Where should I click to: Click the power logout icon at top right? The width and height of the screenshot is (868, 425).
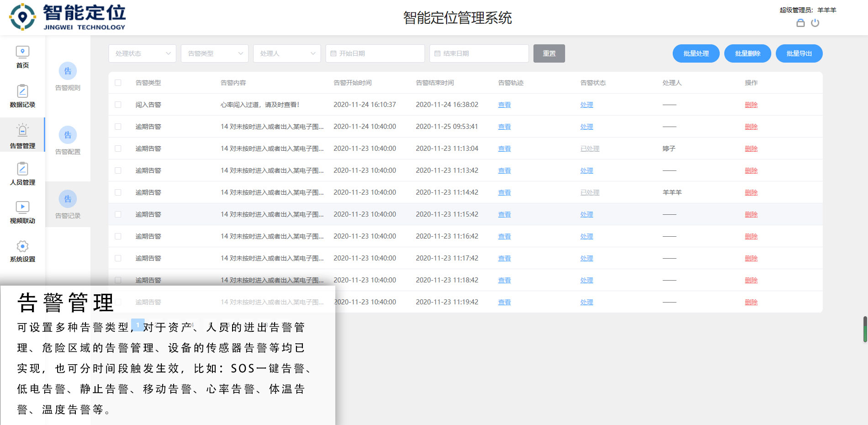(815, 23)
